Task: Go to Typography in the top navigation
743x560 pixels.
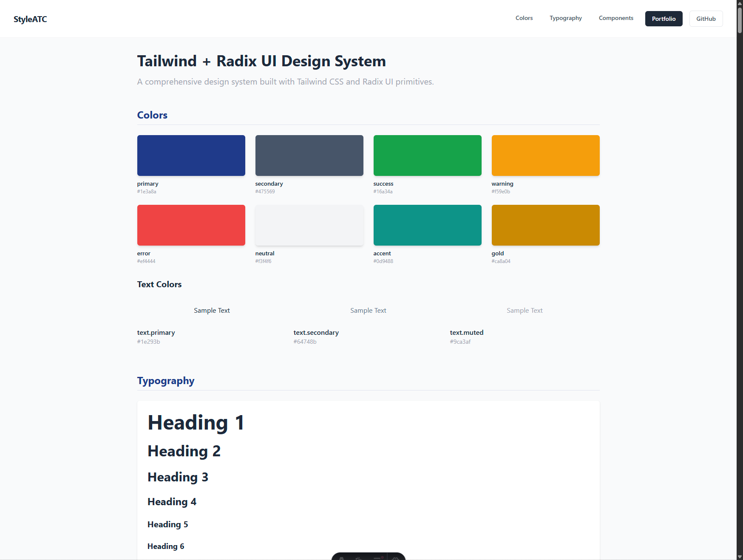Action: pyautogui.click(x=565, y=18)
